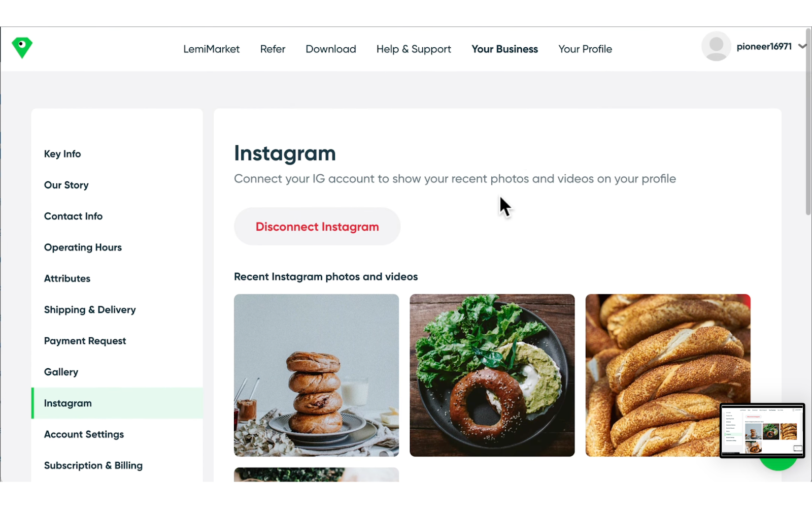Select the Your Business tab
Screen dimensions: 812x508
point(504,49)
